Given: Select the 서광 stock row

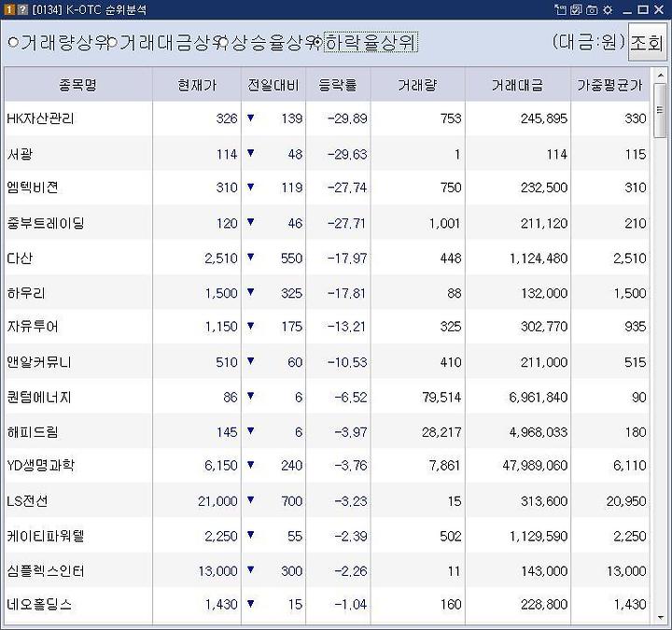Looking at the screenshot, I should pos(327,154).
